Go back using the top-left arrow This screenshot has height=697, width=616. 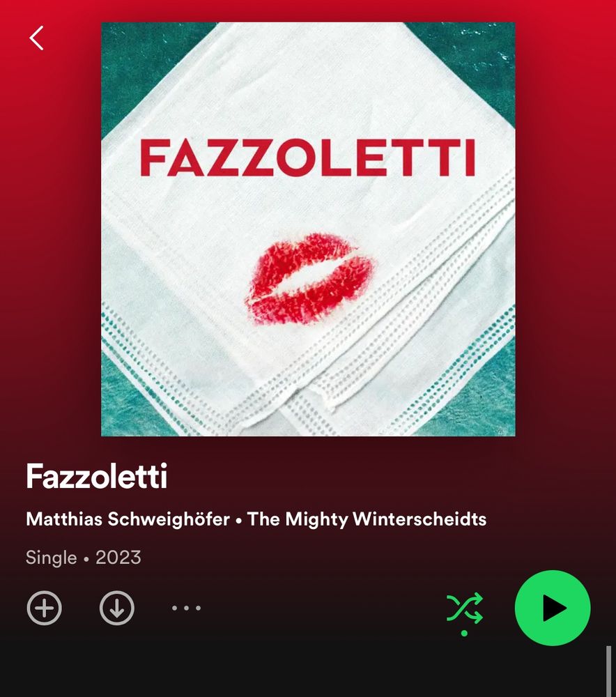tap(36, 38)
